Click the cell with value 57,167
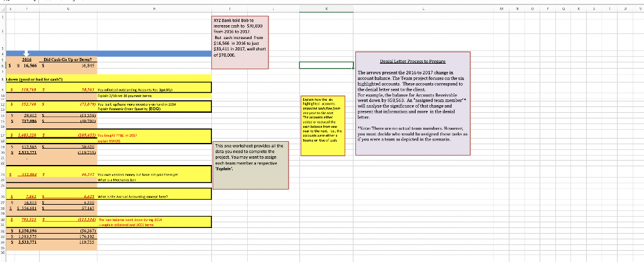The height and width of the screenshot is (262, 644). coord(89,208)
